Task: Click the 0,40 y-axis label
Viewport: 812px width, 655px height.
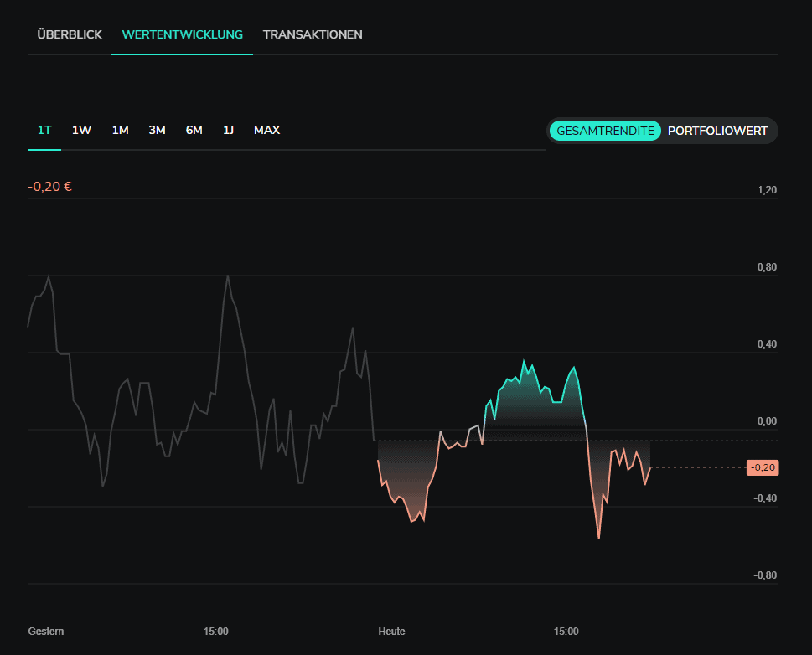Action: coord(767,344)
